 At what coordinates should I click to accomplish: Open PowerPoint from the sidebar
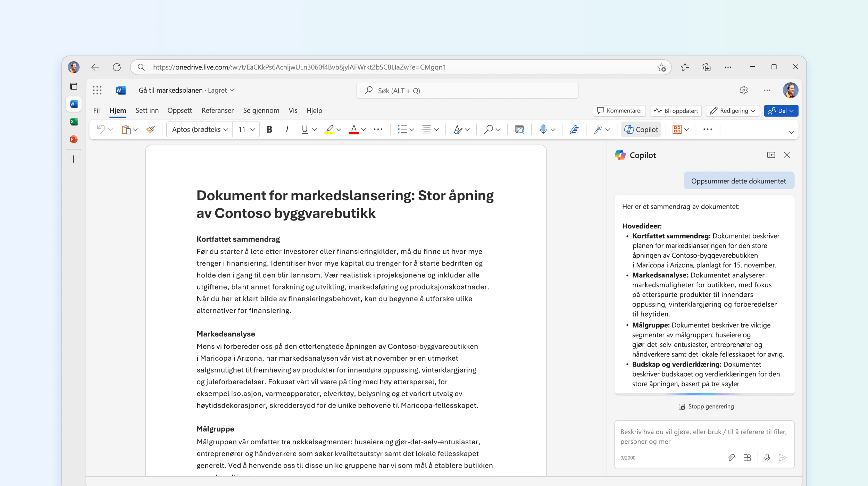pyautogui.click(x=74, y=139)
